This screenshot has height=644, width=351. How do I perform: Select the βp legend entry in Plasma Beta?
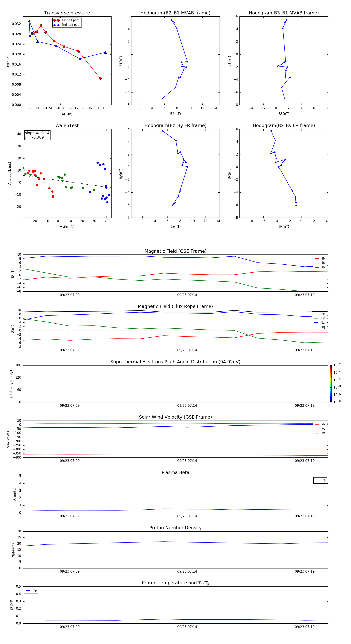click(320, 480)
